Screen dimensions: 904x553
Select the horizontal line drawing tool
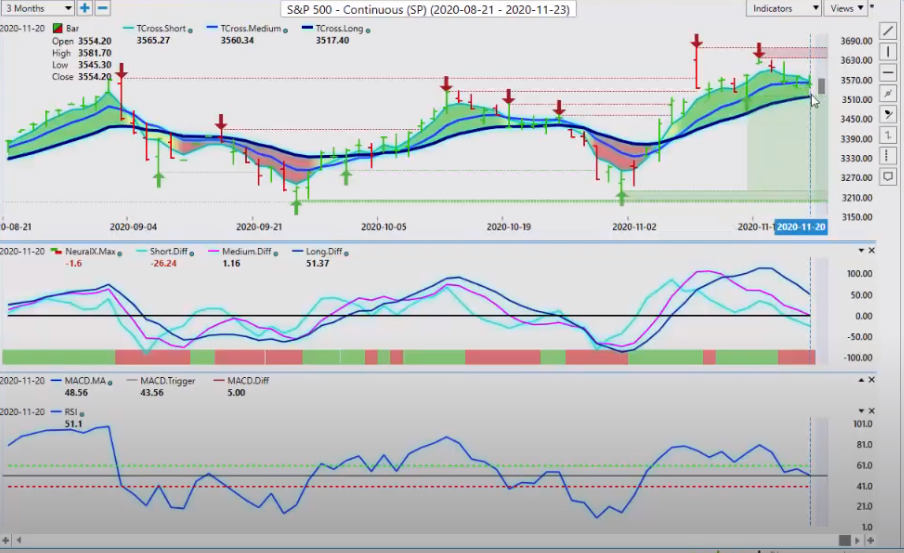(888, 73)
